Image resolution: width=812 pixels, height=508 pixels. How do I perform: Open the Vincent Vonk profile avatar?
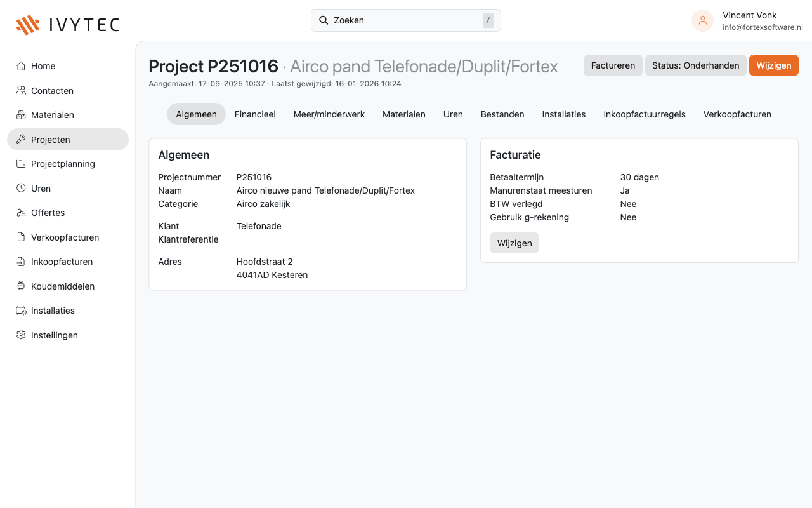point(702,20)
